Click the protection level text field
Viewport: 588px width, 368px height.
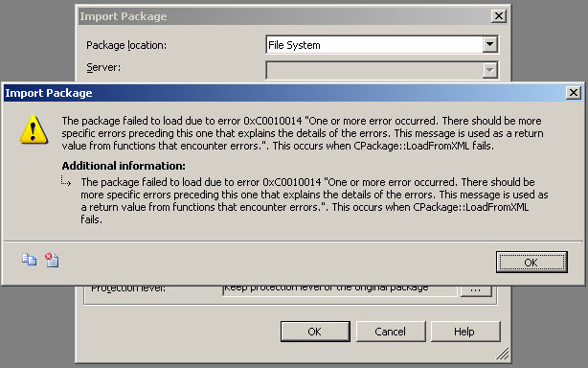click(340, 290)
